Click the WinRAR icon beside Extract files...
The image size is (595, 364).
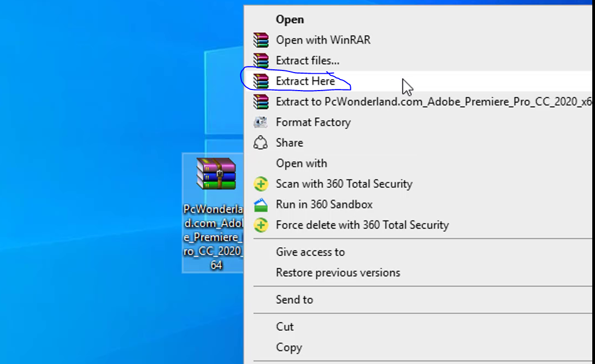coord(261,60)
